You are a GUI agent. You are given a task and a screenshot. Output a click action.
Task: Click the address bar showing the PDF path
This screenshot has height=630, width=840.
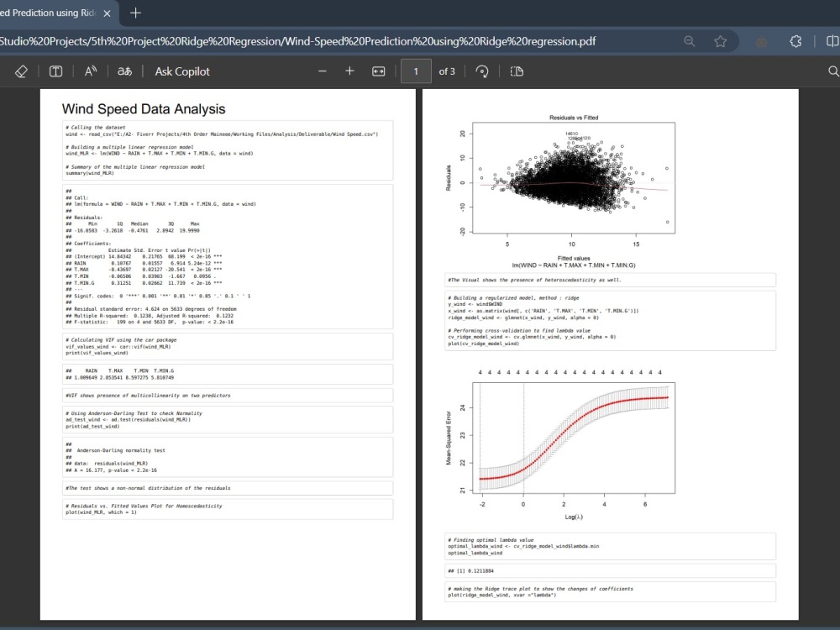pos(336,39)
